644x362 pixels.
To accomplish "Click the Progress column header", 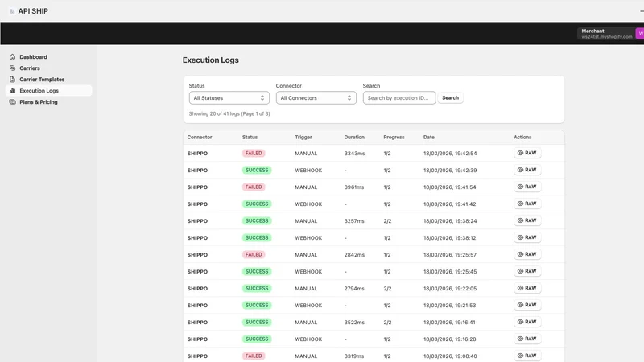I will (394, 137).
